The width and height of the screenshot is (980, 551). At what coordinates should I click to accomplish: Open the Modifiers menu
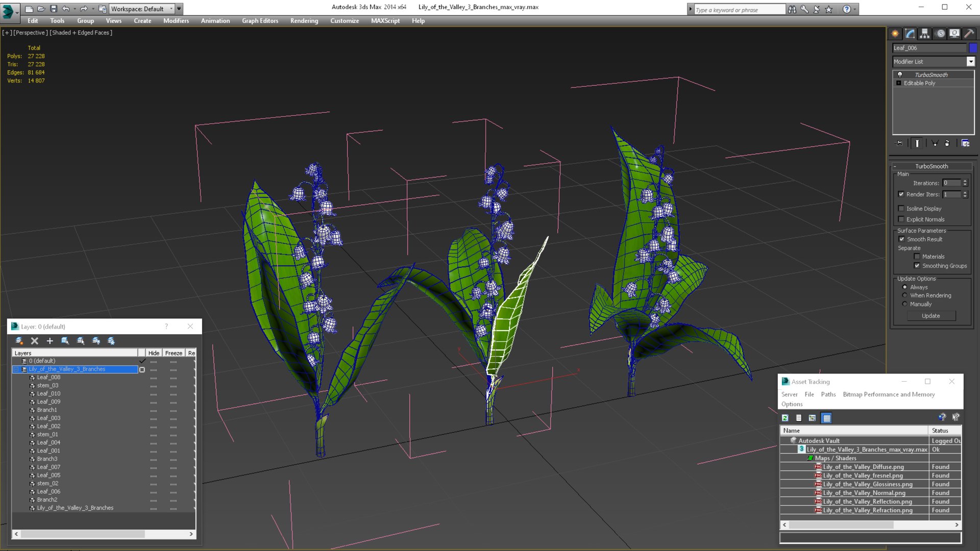point(176,21)
